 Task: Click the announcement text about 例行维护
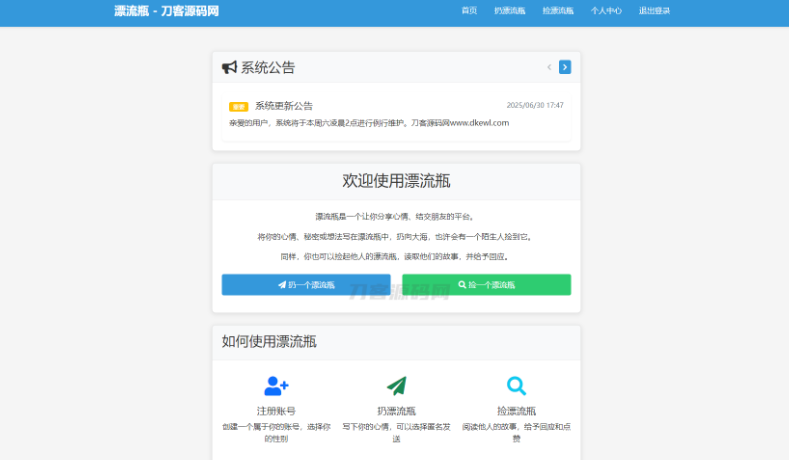369,123
